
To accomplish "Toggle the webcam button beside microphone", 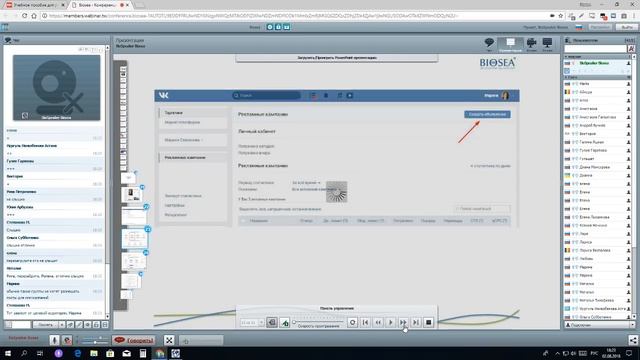I will coord(67,340).
